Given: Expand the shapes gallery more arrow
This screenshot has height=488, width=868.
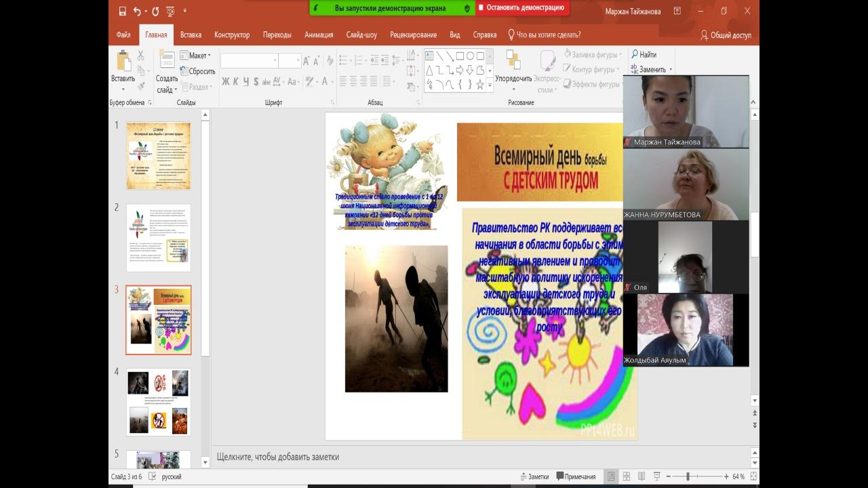Looking at the screenshot, I should click(x=490, y=85).
